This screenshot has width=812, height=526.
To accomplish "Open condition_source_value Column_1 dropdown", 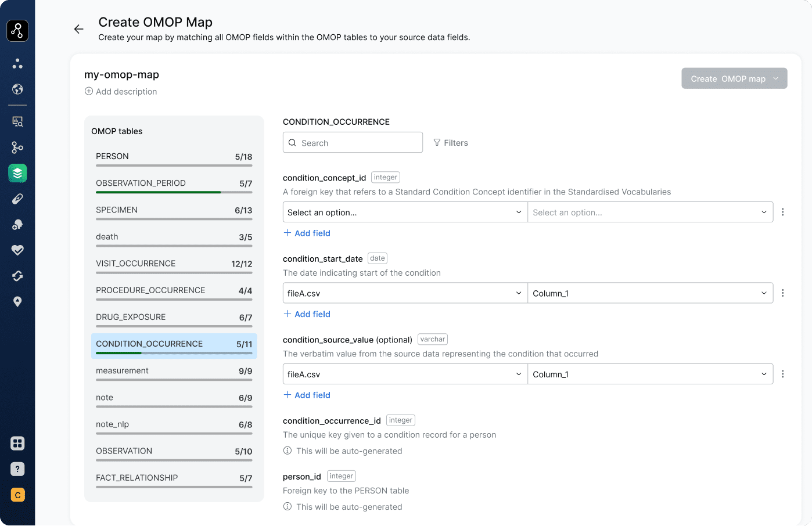I will tap(651, 374).
